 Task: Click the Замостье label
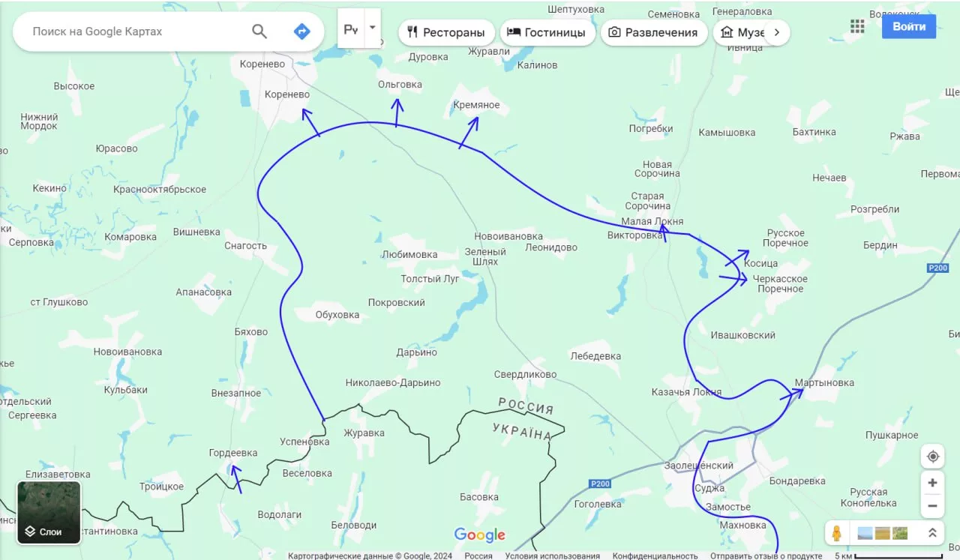(728, 507)
